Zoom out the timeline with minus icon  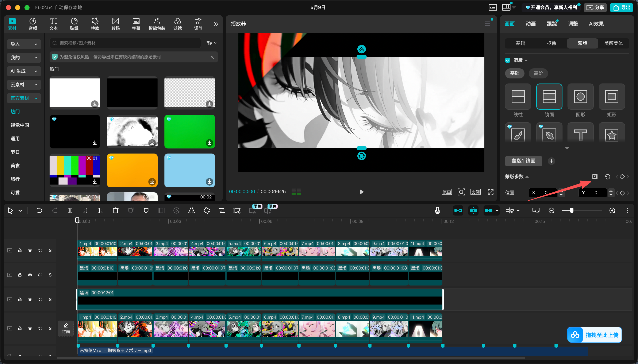(551, 210)
